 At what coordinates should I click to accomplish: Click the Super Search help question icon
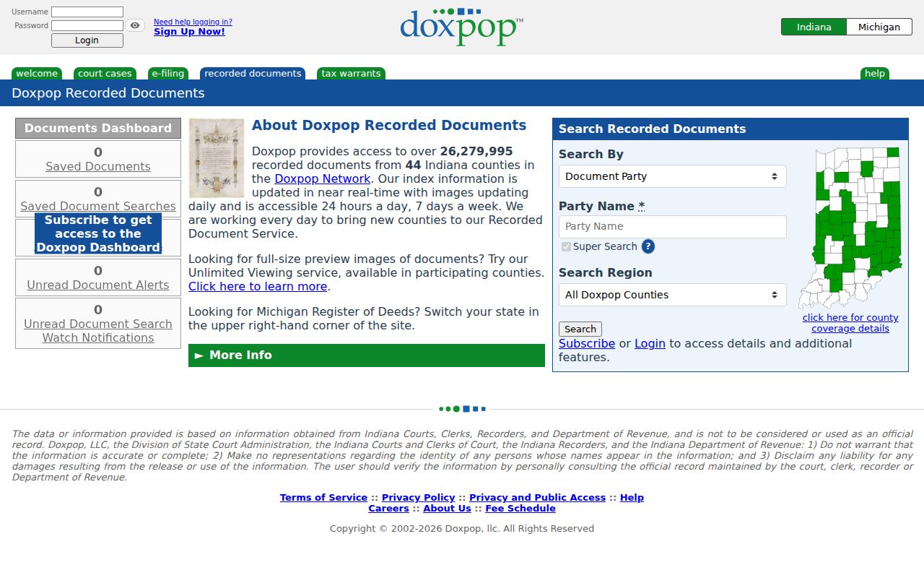[x=648, y=246]
